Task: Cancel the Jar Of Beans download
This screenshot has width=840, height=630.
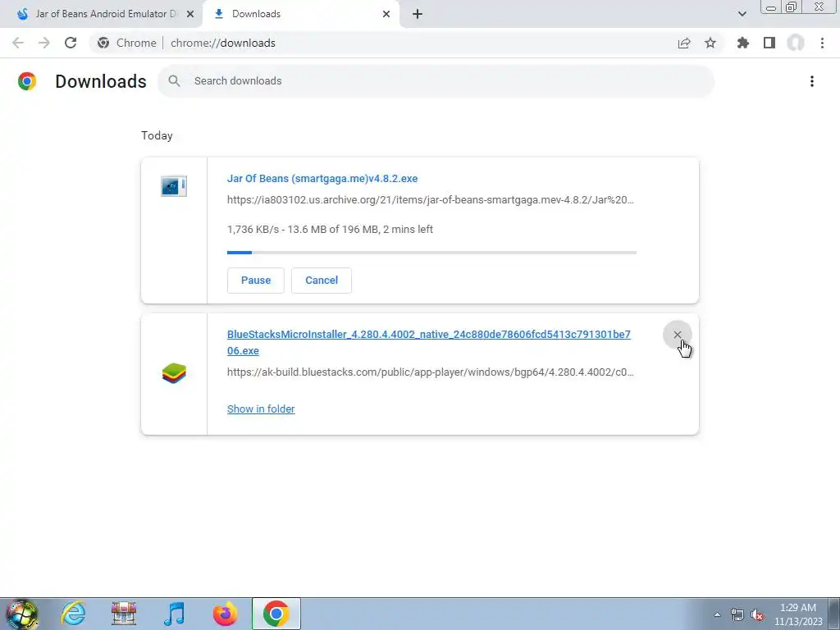Action: coord(322,281)
